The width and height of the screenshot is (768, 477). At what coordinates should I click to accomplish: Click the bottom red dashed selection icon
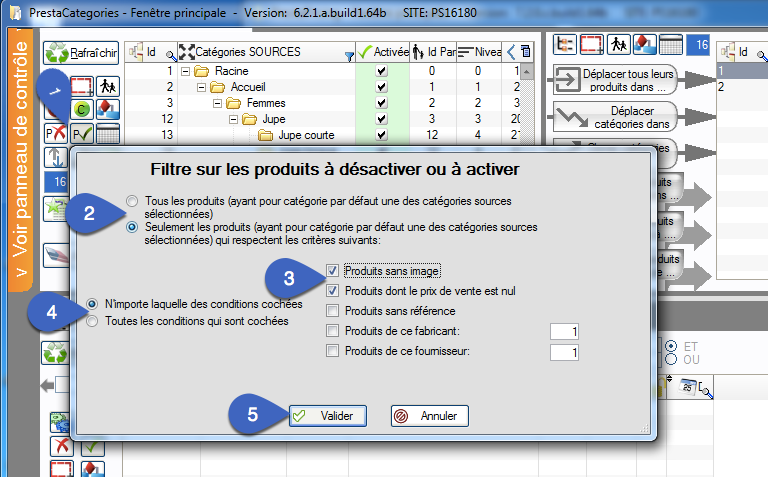pyautogui.click(x=62, y=469)
